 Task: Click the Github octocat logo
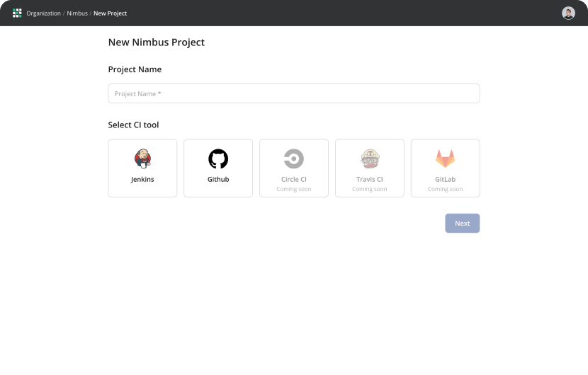click(218, 158)
